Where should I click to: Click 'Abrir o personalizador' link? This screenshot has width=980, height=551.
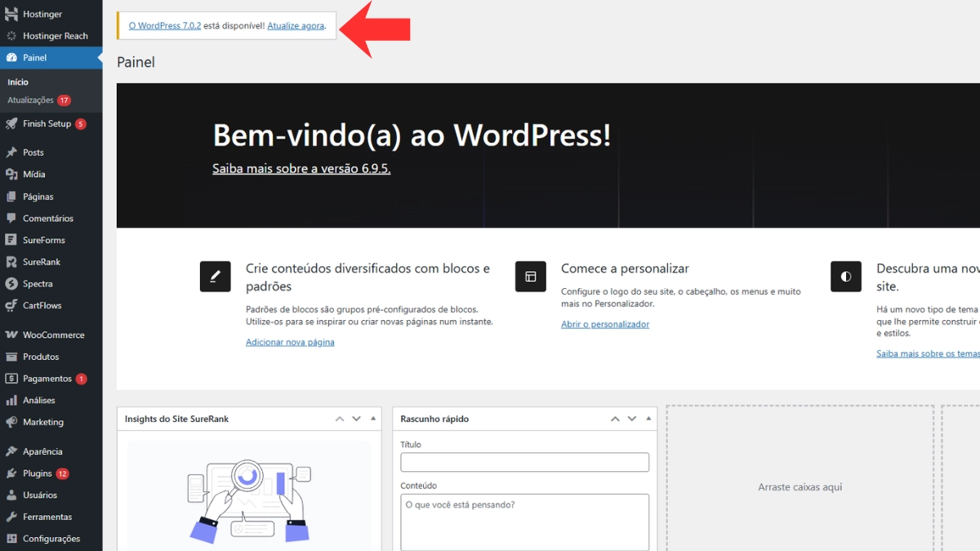605,324
